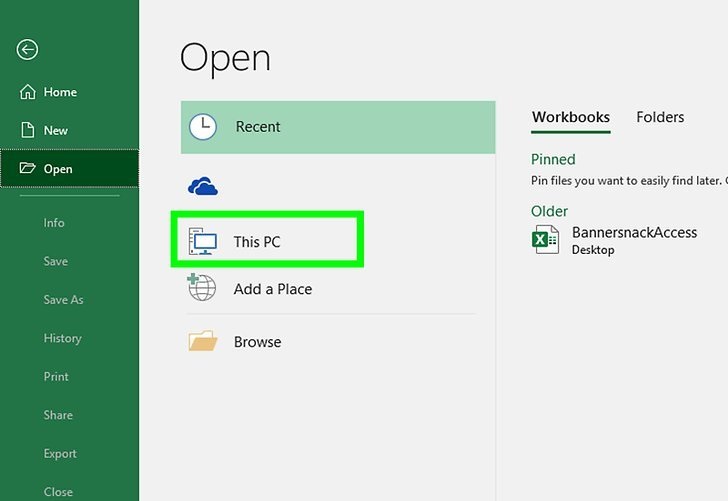This screenshot has width=728, height=501.
Task: Select Save As from the sidebar
Action: coord(63,300)
